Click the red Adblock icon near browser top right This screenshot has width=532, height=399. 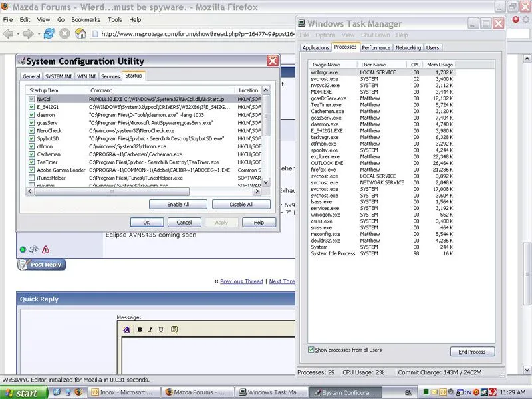[x=516, y=19]
